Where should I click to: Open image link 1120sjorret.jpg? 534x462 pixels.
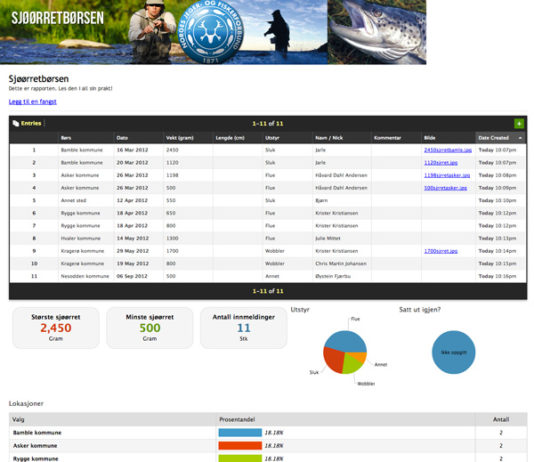click(441, 163)
